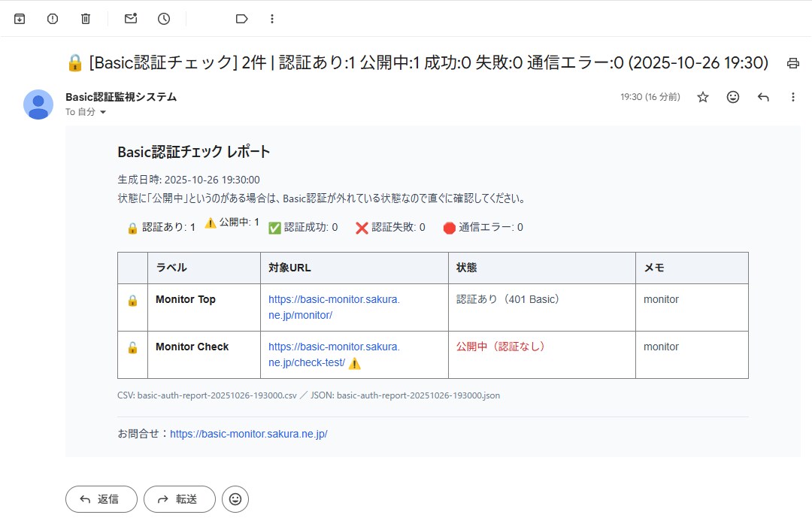812x530 pixels.
Task: Click warning icon after check-test URL
Action: coord(355,363)
